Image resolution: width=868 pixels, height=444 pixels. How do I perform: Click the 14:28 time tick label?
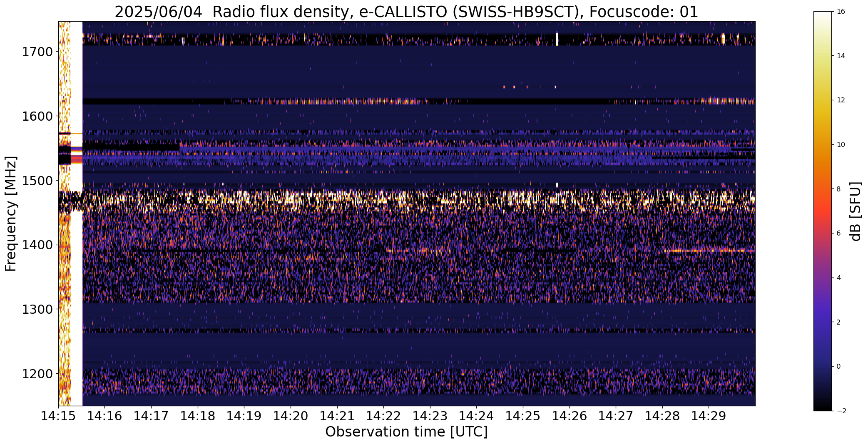pos(662,416)
